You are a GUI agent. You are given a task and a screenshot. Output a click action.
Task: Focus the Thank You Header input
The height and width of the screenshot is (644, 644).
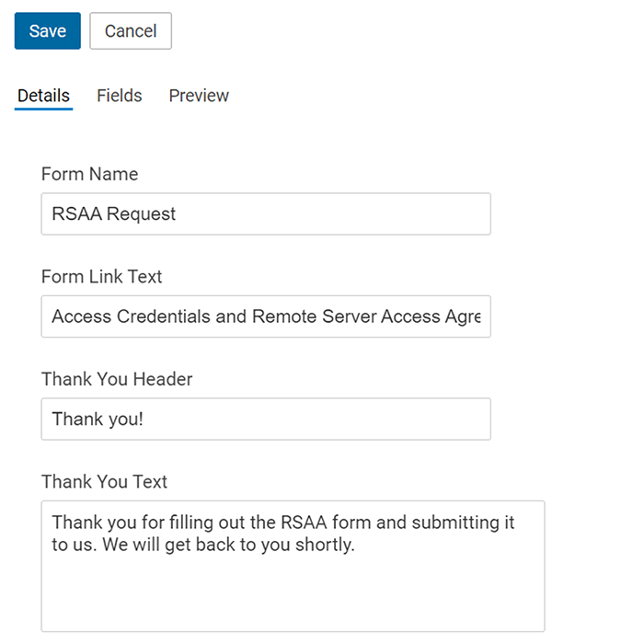click(266, 419)
